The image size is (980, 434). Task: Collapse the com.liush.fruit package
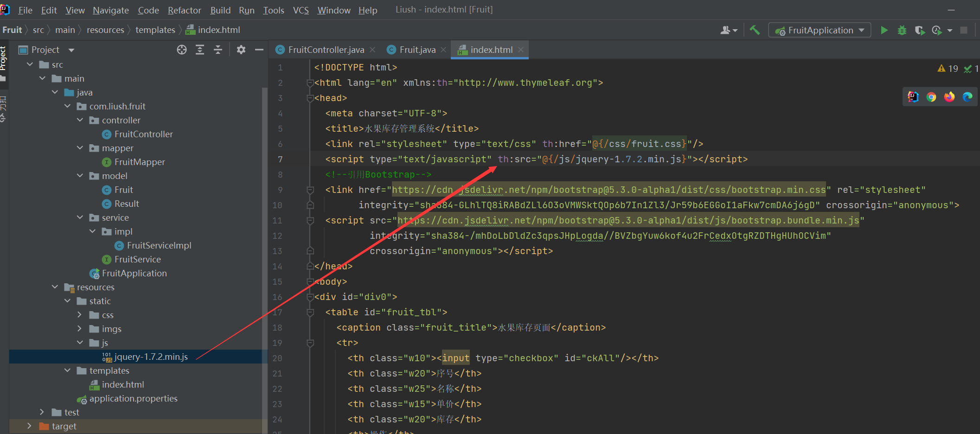coord(67,106)
